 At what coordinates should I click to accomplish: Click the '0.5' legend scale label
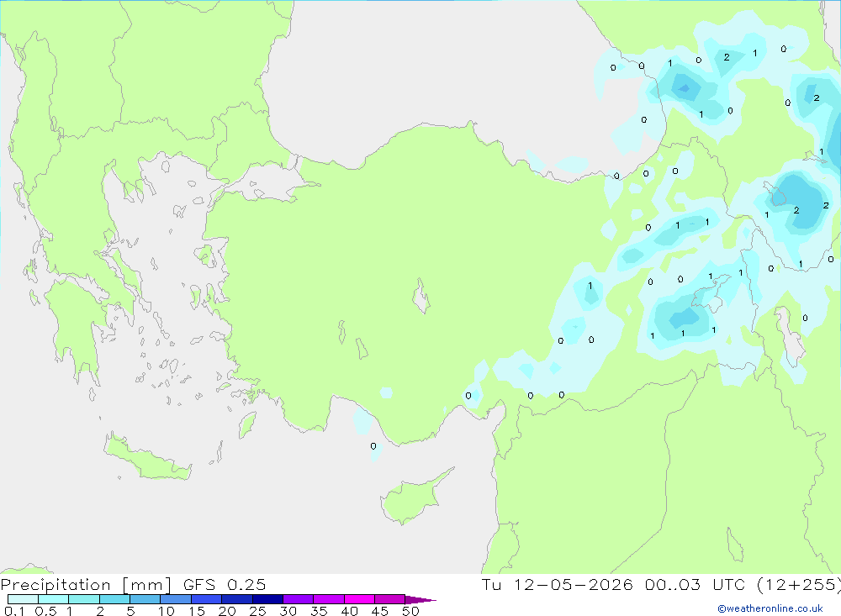(45, 611)
